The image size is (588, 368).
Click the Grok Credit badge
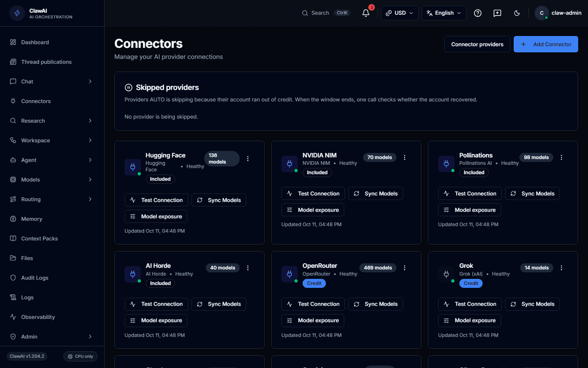[x=471, y=283]
